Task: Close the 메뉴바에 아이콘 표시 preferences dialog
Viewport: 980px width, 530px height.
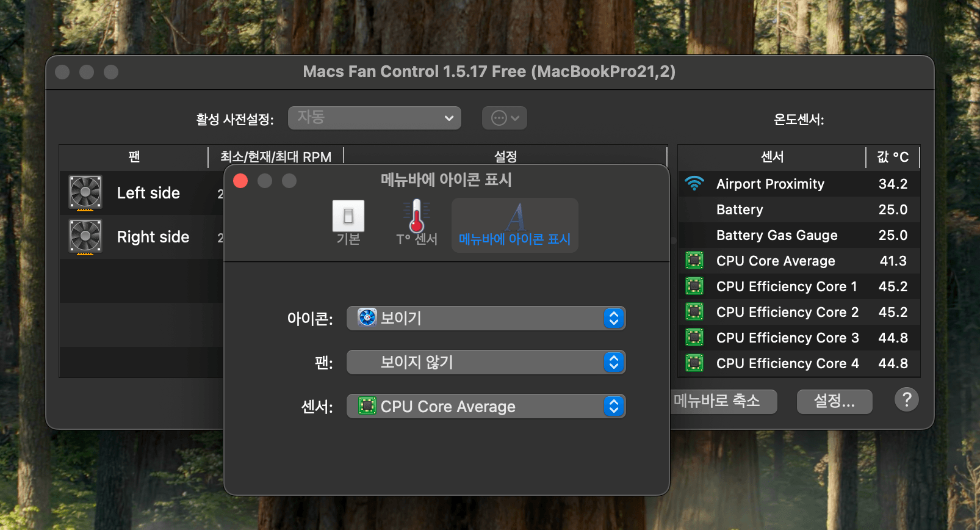Action: click(x=240, y=181)
